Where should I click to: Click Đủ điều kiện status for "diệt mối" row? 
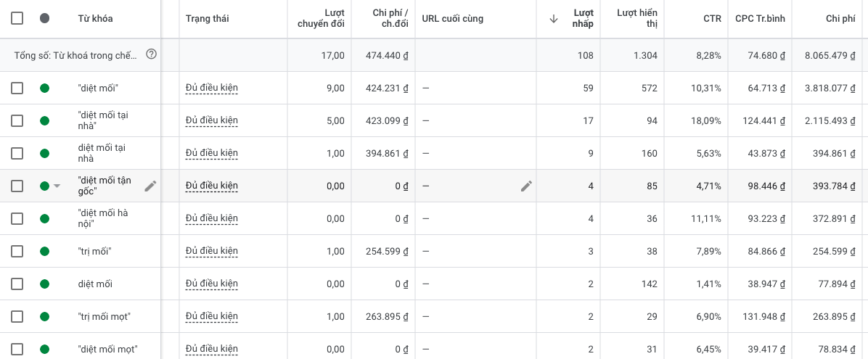coord(212,88)
